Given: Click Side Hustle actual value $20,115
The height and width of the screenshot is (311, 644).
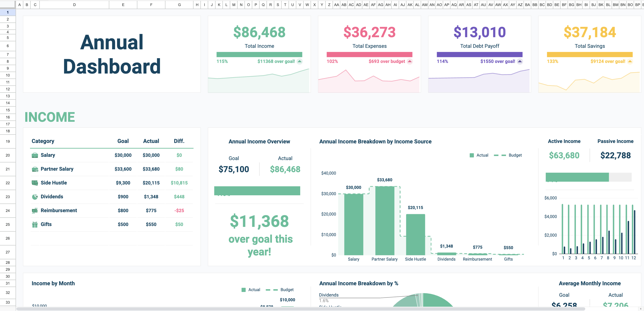Looking at the screenshot, I should pos(151,183).
